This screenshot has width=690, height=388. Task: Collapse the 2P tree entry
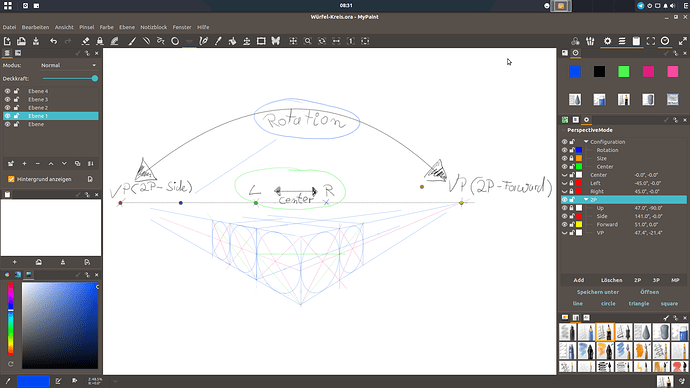(586, 200)
